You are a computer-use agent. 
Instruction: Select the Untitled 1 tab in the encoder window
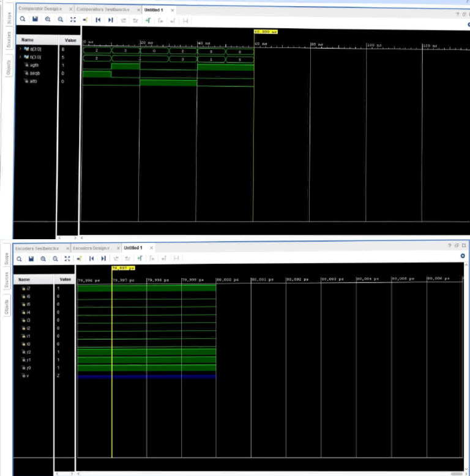(x=133, y=248)
